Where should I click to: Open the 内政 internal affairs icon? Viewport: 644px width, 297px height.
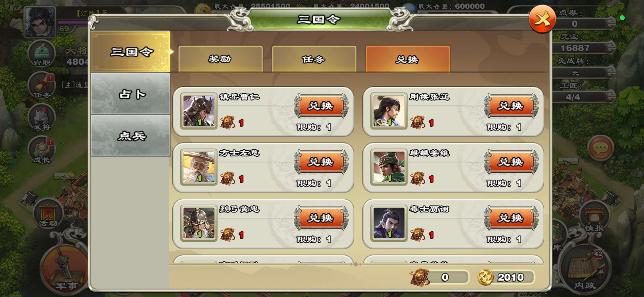click(584, 270)
